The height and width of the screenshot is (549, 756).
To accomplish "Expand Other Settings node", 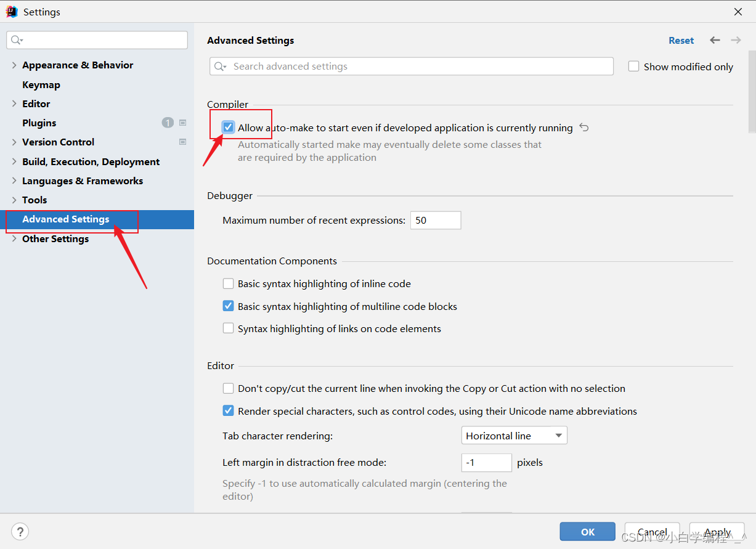I will [14, 238].
